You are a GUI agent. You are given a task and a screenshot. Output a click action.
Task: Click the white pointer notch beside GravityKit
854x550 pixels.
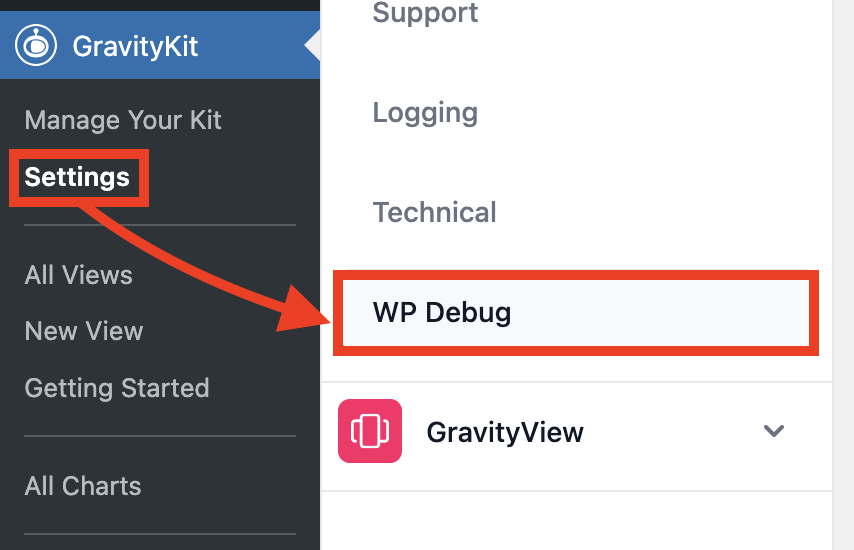[313, 45]
